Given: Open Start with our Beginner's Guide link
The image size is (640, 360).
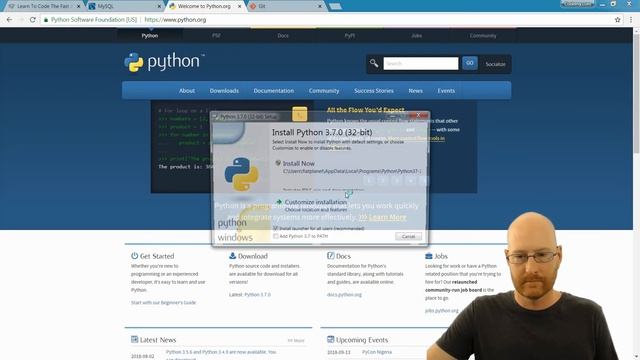Looking at the screenshot, I should (x=163, y=302).
